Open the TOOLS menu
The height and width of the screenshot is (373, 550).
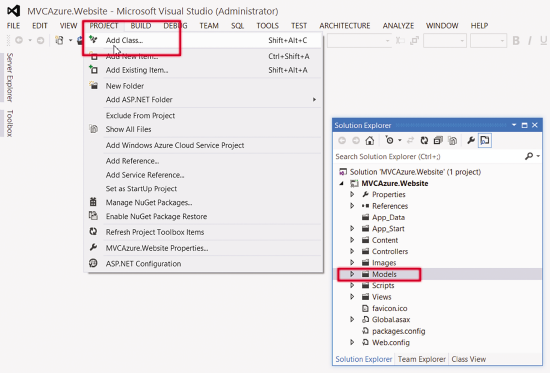(x=267, y=26)
